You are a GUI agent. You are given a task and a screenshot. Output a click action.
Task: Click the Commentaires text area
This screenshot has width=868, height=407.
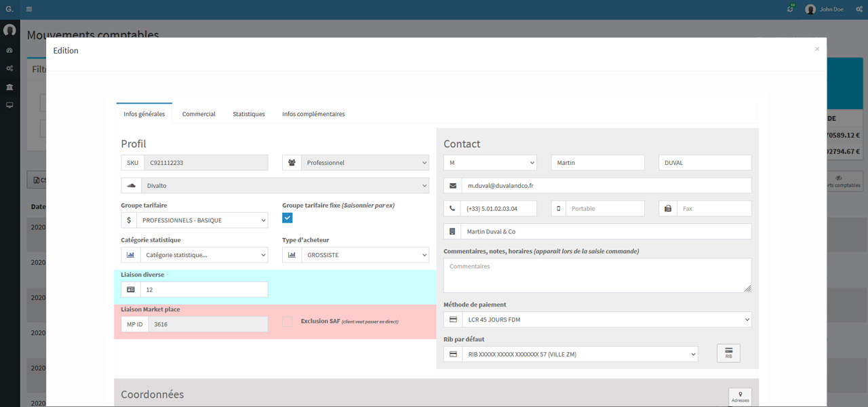(597, 275)
